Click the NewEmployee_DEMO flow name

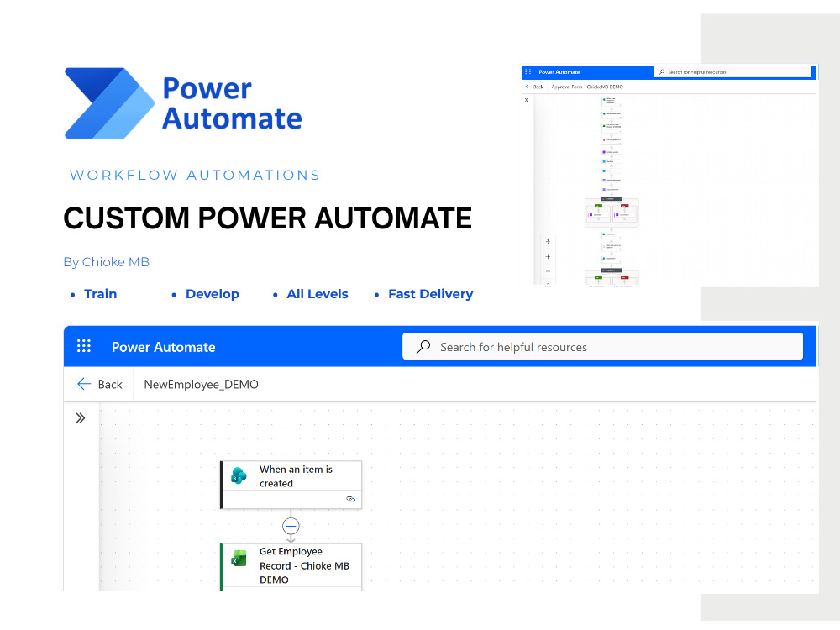pyautogui.click(x=201, y=384)
